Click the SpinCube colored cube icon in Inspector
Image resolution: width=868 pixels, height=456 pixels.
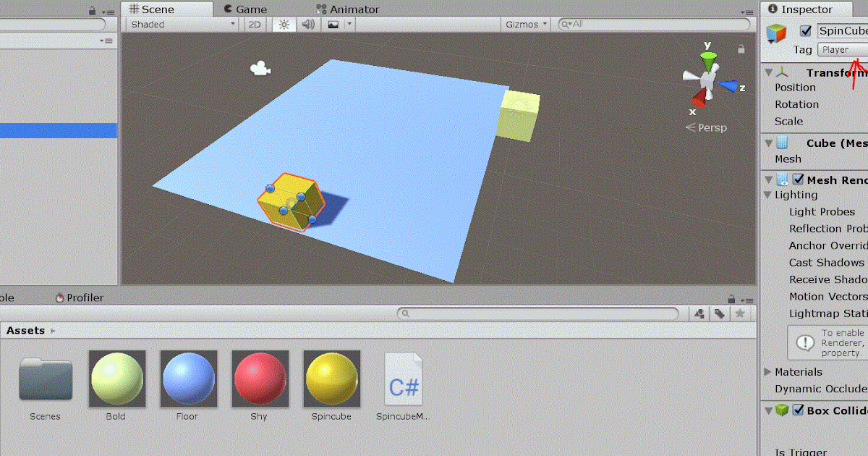(775, 33)
